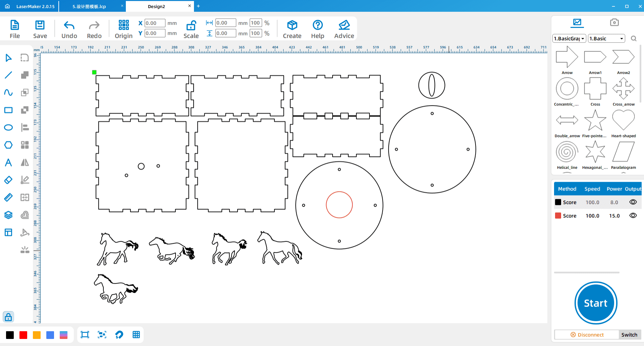Click the fit-to-frame view icon
644x346 pixels.
point(85,335)
